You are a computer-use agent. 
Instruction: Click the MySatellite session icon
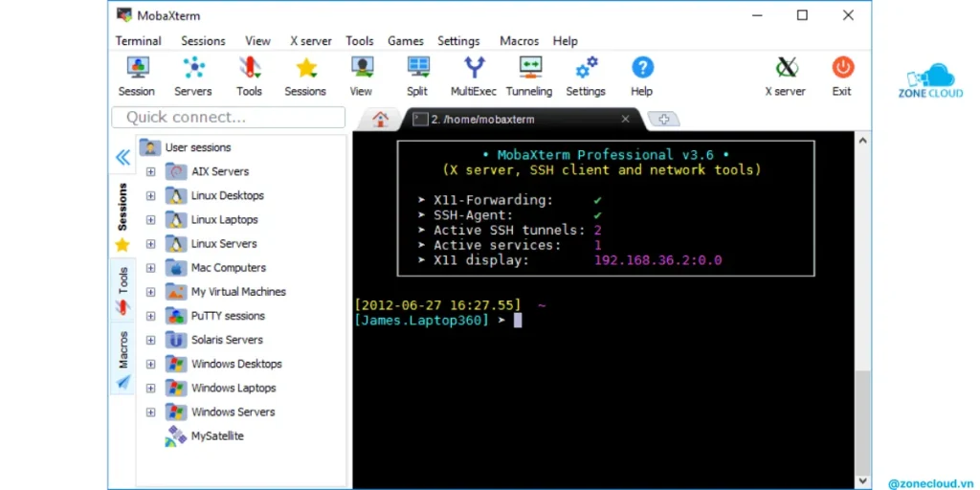(176, 436)
